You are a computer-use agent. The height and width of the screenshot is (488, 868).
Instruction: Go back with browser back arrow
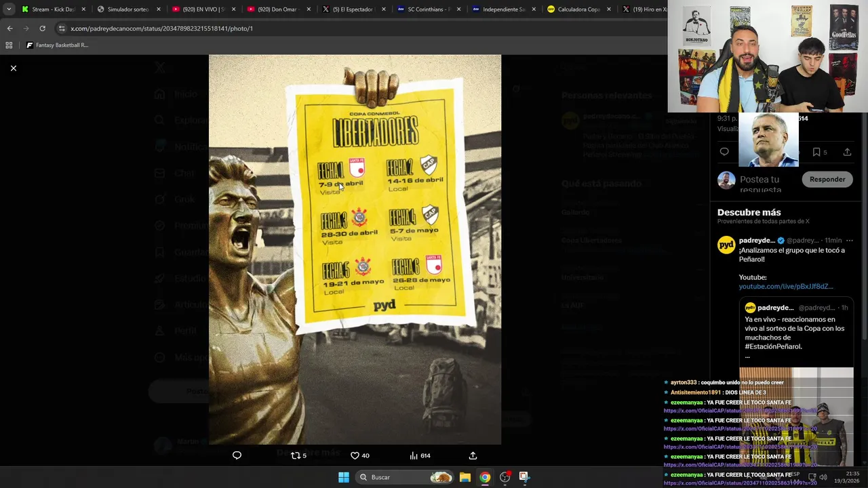pos(9,28)
